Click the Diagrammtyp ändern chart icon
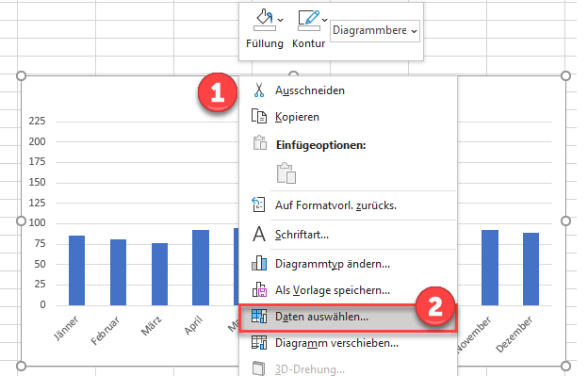Viewport: 588px width, 376px height. click(259, 263)
